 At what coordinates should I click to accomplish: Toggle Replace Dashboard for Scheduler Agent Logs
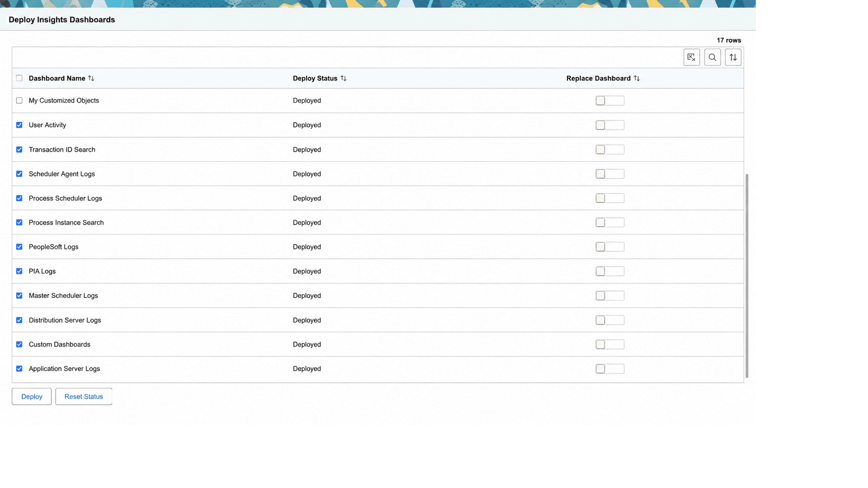click(x=610, y=174)
